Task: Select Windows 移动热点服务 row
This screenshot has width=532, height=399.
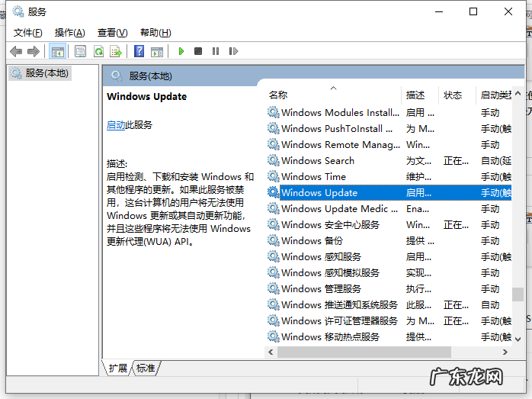Action: [389, 336]
